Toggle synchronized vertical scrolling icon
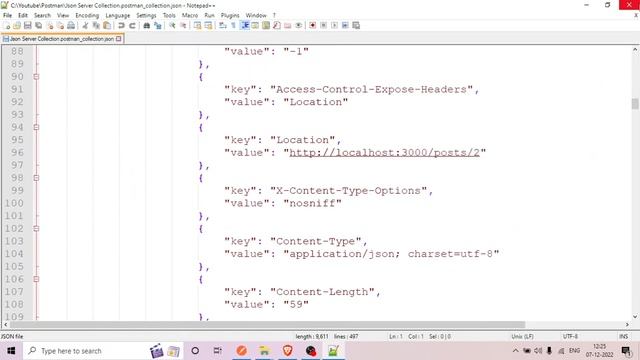The height and width of the screenshot is (360, 640). click(198, 25)
